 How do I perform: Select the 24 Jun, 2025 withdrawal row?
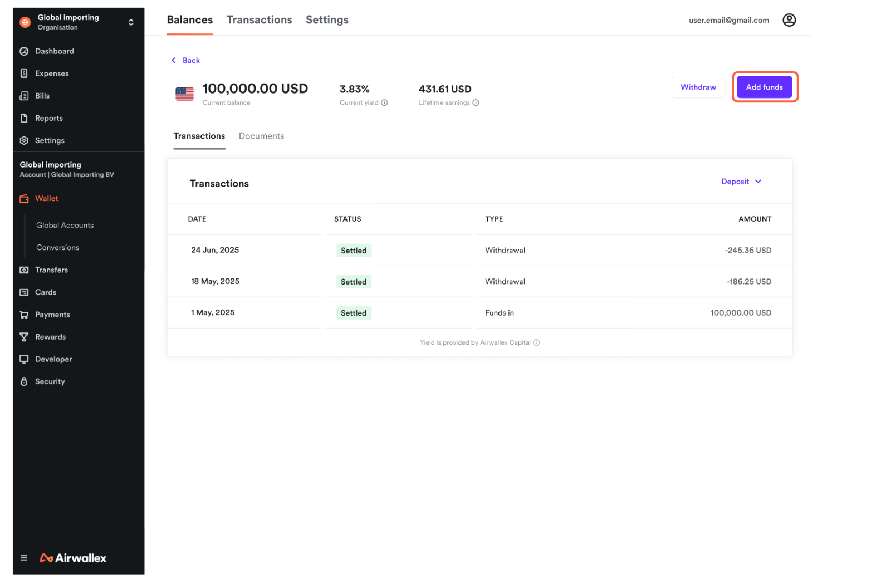click(479, 251)
